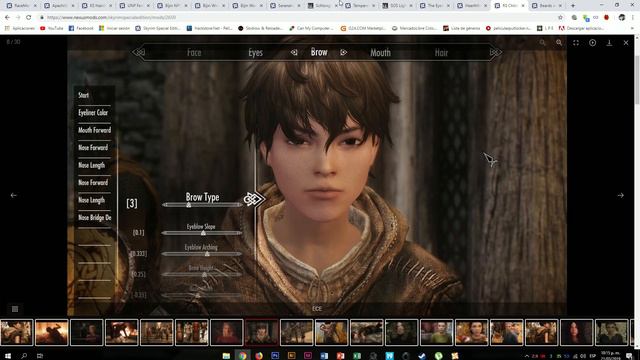The height and width of the screenshot is (360, 640).
Task: Open Steam from the taskbar
Action: pyautogui.click(x=422, y=356)
